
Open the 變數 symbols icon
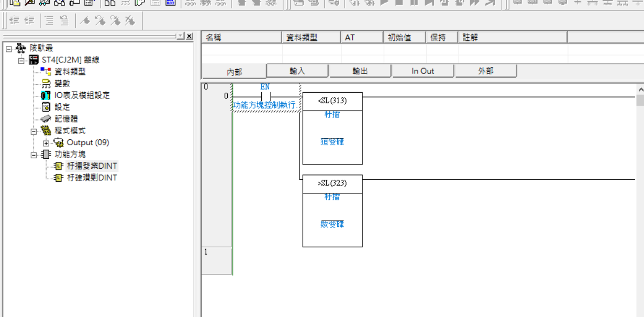coord(46,83)
